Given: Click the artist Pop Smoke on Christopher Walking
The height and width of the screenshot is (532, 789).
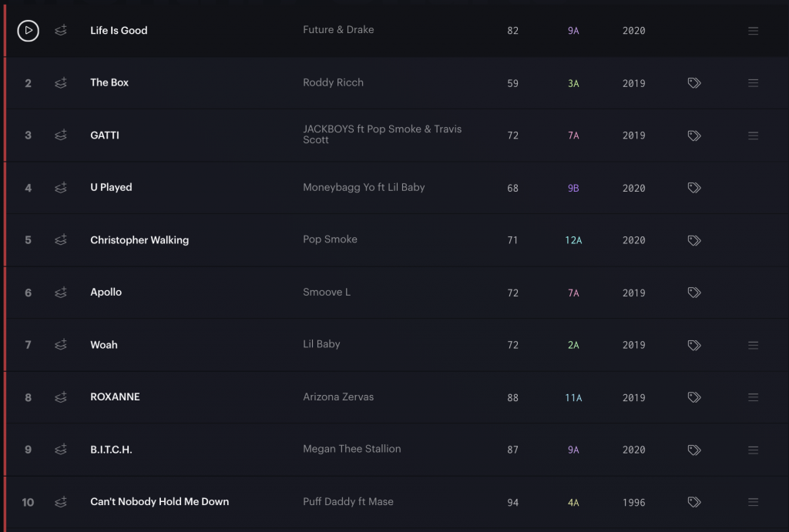Looking at the screenshot, I should (330, 239).
